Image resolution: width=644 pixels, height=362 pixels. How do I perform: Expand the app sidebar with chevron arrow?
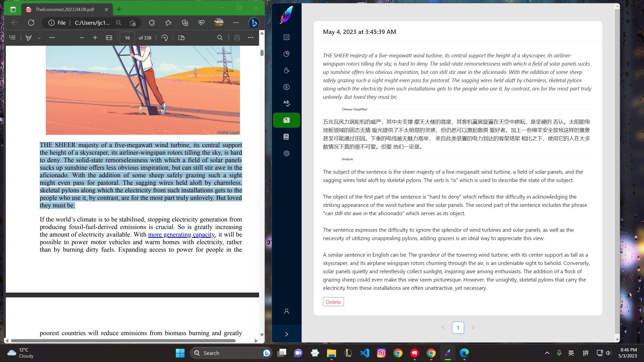point(286,334)
